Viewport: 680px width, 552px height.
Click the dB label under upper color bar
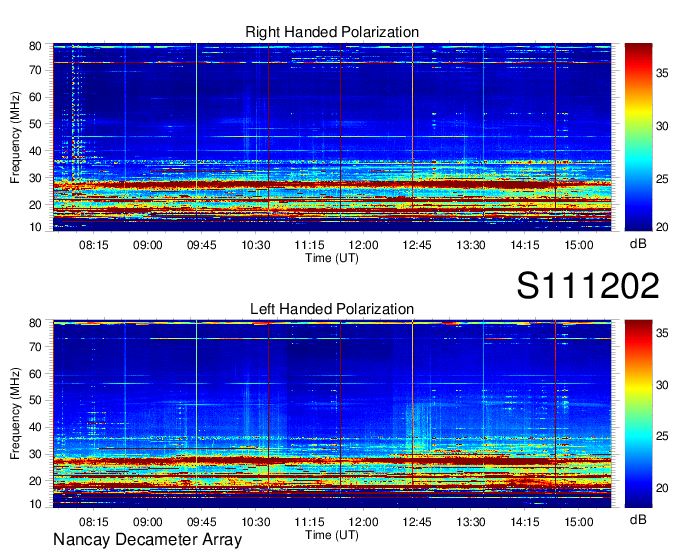click(638, 244)
